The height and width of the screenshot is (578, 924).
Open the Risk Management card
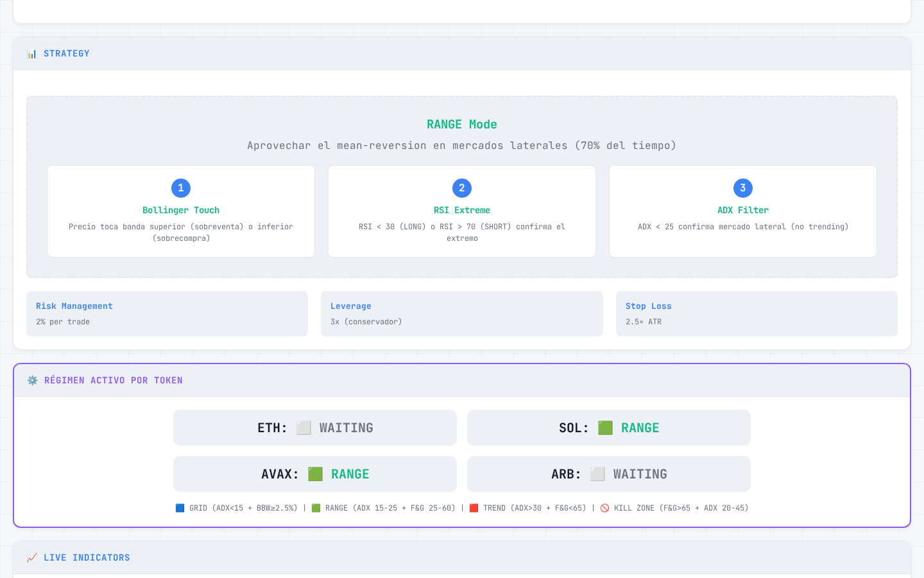(167, 313)
